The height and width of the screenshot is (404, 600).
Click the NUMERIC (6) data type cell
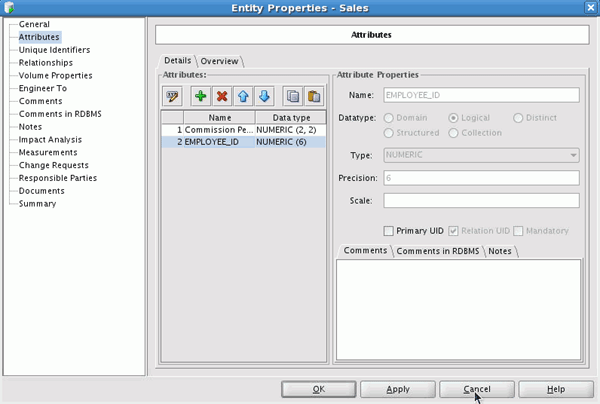[290, 142]
